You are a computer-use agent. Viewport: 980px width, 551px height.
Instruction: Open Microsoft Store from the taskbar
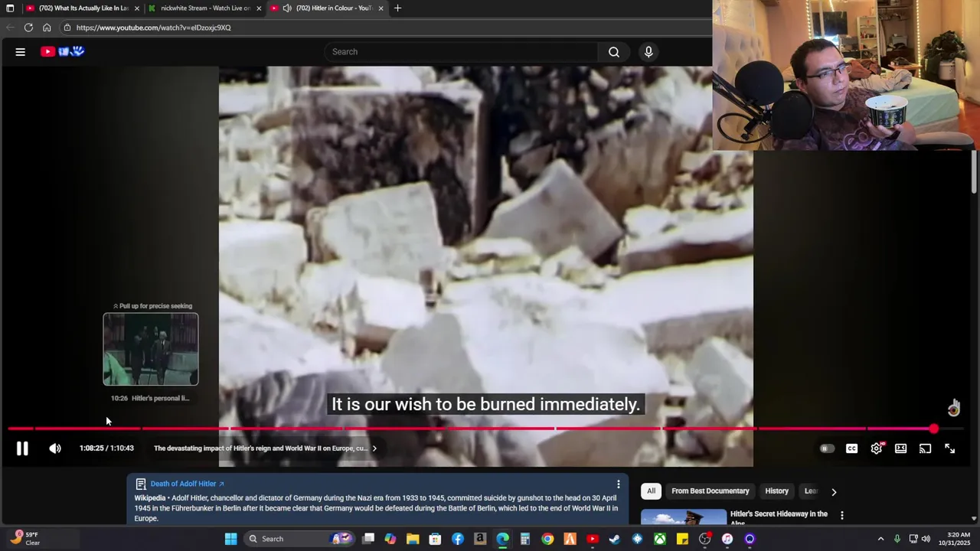(435, 539)
